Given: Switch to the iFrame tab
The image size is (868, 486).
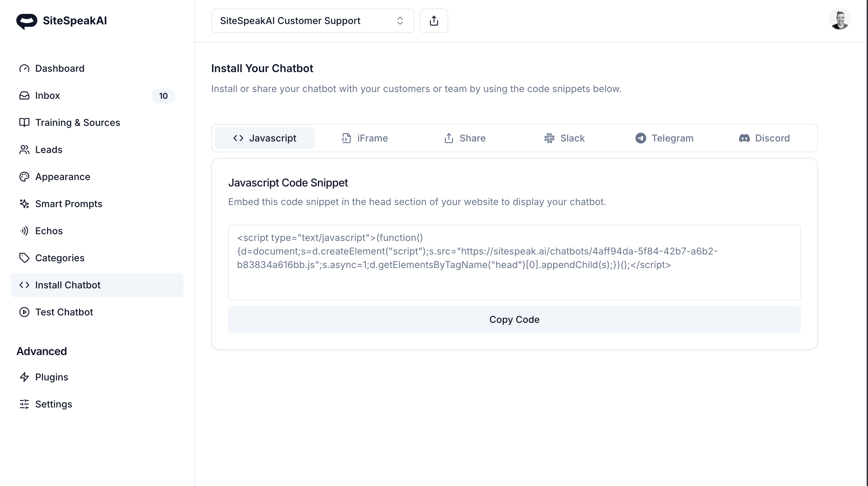Looking at the screenshot, I should point(365,138).
